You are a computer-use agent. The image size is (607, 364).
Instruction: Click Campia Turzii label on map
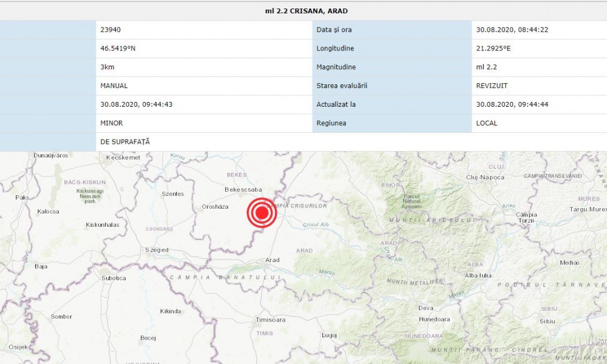point(526,217)
